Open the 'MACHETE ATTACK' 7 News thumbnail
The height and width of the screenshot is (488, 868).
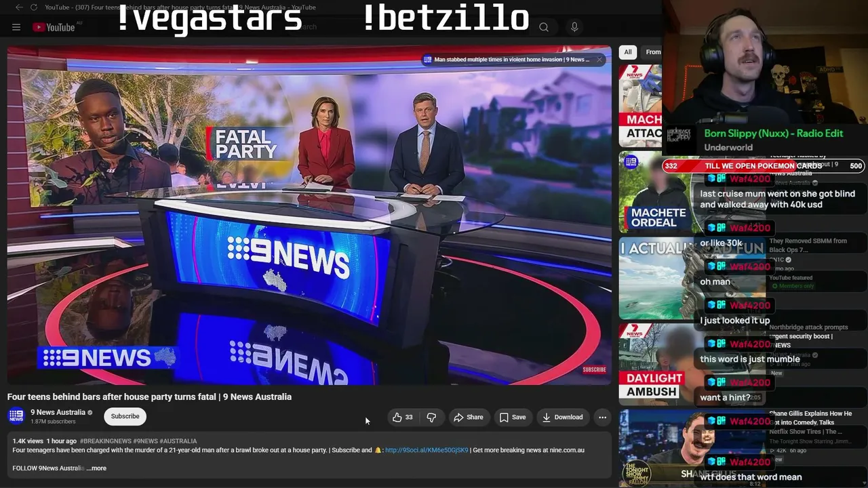(x=641, y=105)
